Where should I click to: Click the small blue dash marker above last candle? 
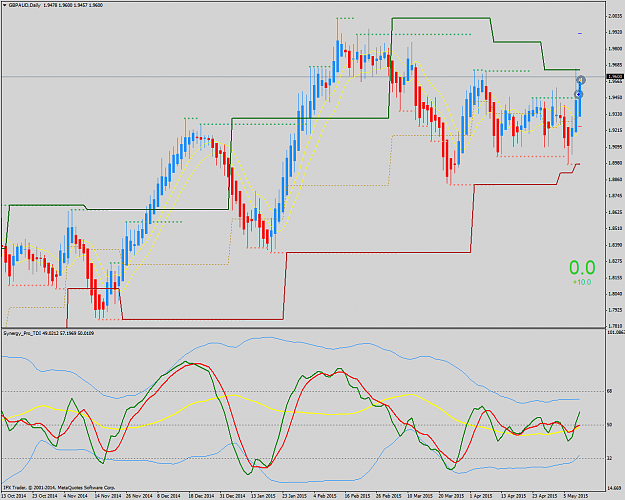(580, 33)
